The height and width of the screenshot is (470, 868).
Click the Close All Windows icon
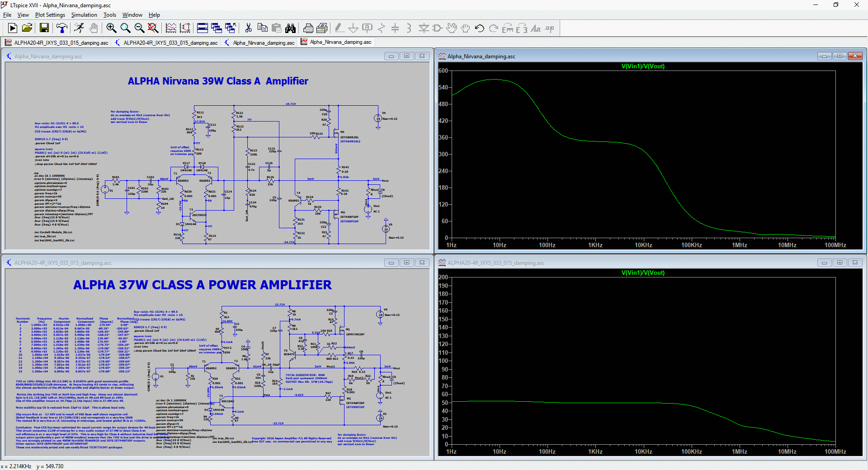pos(231,28)
